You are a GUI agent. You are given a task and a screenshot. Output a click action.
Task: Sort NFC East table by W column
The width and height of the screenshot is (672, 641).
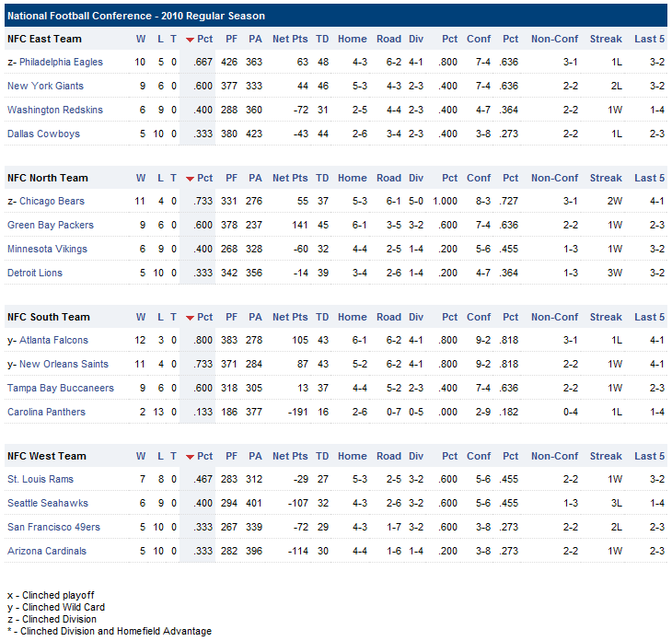(141, 39)
